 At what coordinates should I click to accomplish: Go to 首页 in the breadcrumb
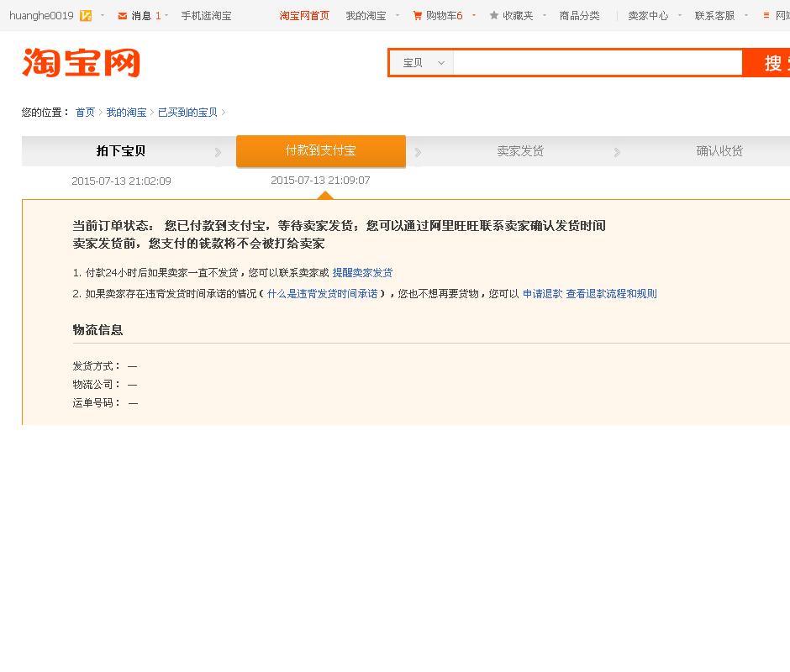tap(85, 113)
